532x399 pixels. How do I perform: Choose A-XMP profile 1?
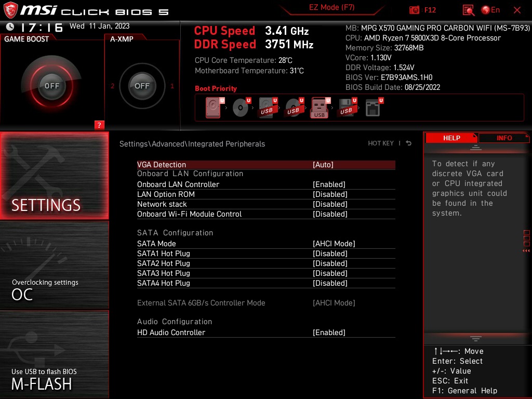click(x=172, y=86)
